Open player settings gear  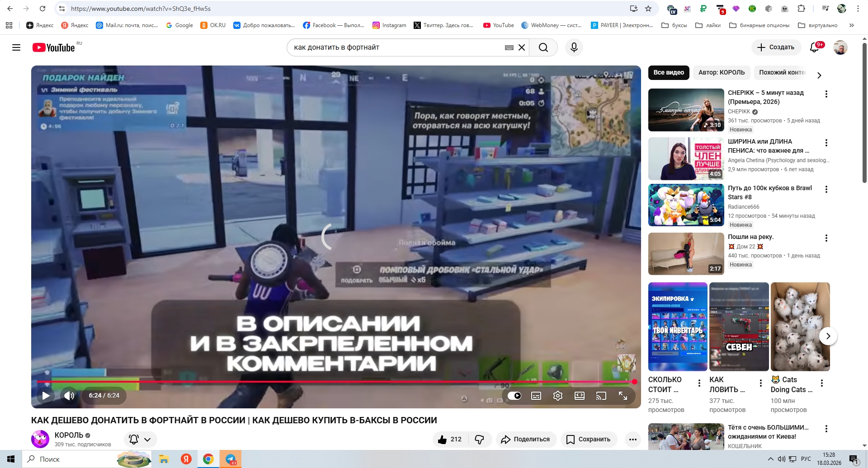[558, 396]
